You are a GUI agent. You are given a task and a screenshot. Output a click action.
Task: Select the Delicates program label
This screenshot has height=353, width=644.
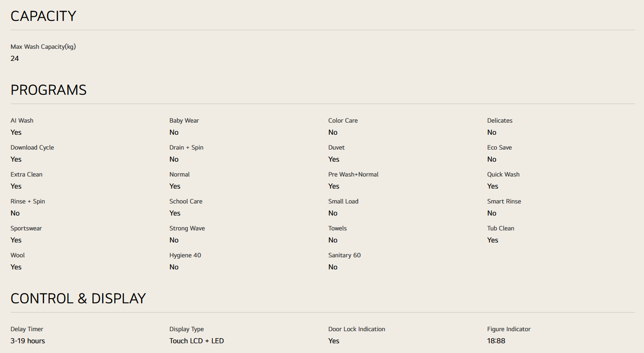point(499,120)
